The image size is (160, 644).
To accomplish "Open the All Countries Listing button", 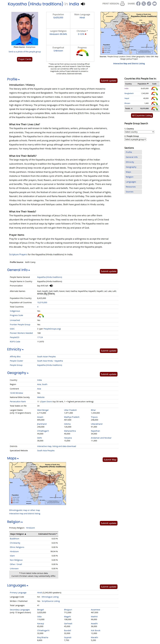I will (x=142, y=115).
